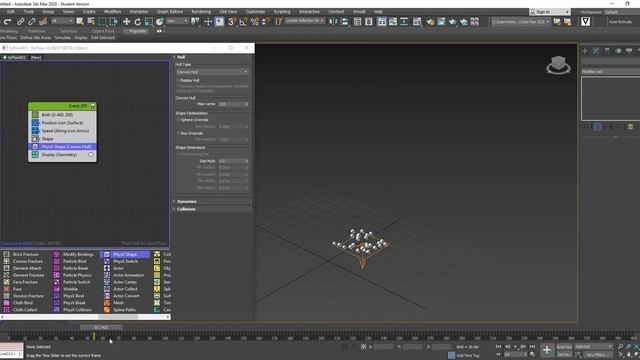Toggle the Auto Key button
The height and width of the screenshot is (360, 640).
coord(564,347)
